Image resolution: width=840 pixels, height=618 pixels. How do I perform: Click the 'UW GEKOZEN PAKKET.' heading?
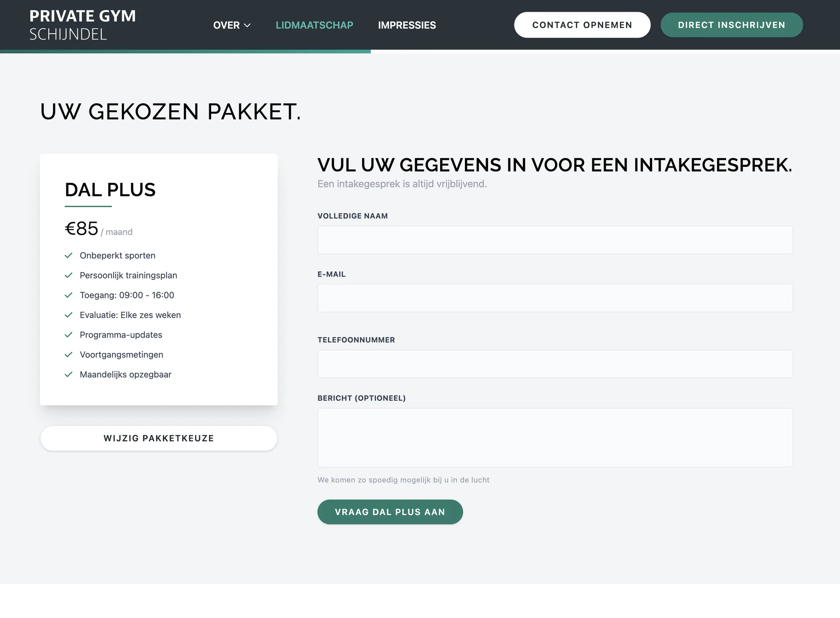[x=171, y=112]
